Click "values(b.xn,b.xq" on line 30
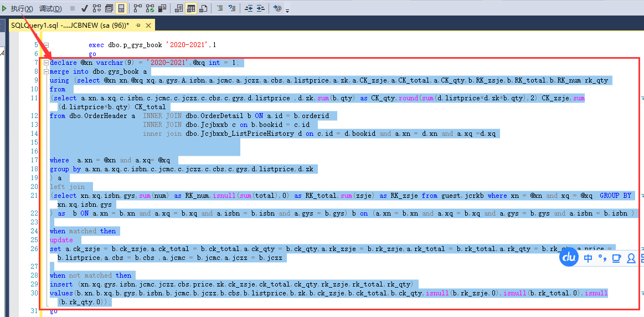This screenshot has height=317, width=644. pos(82,293)
